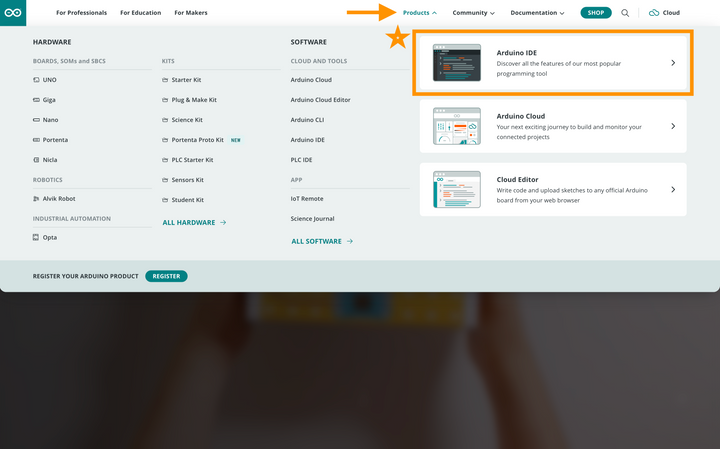Open the Sensors Kit link

pos(187,180)
